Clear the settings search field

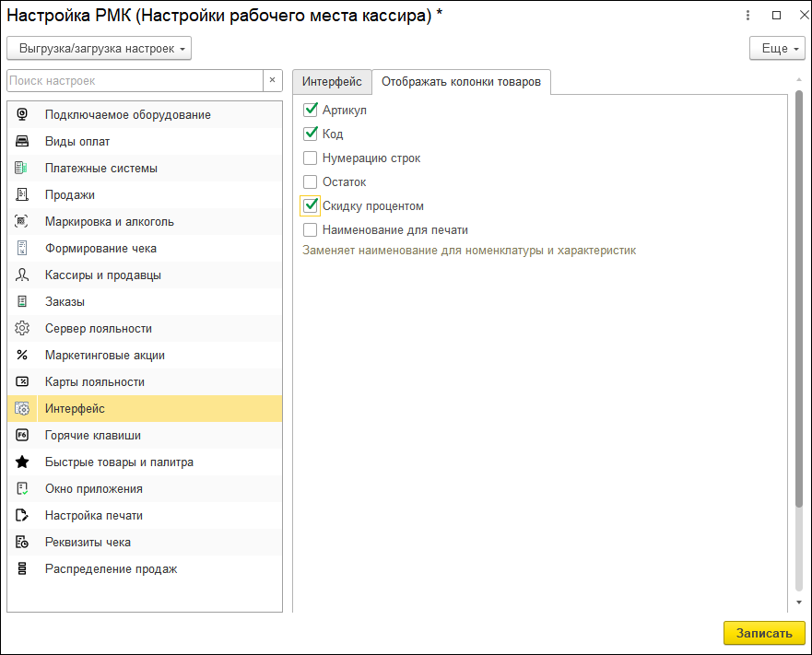pyautogui.click(x=272, y=81)
